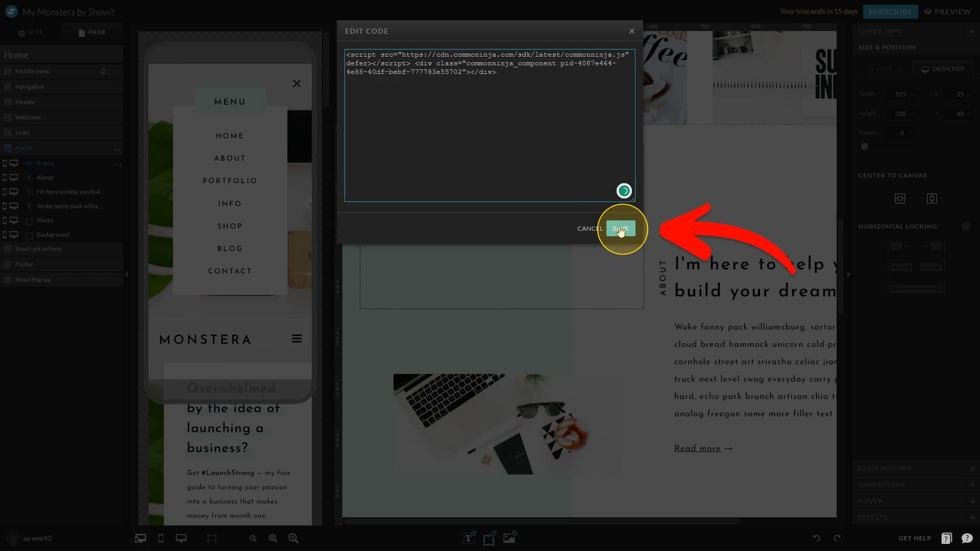
Task: Open the chat support bubble icon
Action: coord(967,538)
